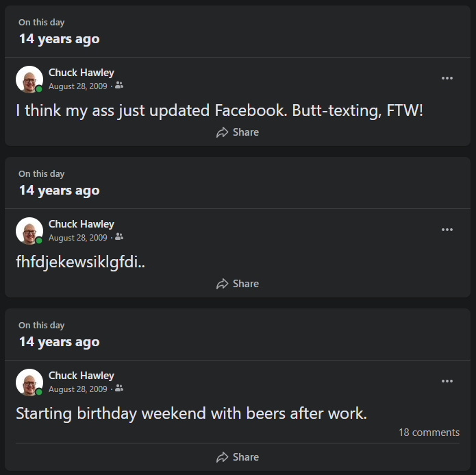Click Chuck Hawley's avatar on fhfdjekewsiklgfdi post
This screenshot has width=476, height=475.
point(29,231)
